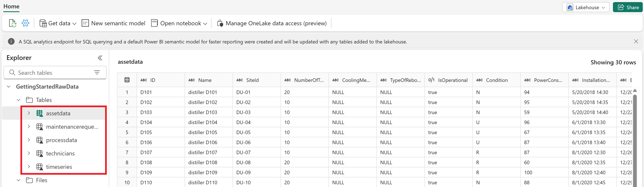Viewport: 644px width, 187px height.
Task: Click Manage OneLake data access (preview)
Action: (272, 23)
